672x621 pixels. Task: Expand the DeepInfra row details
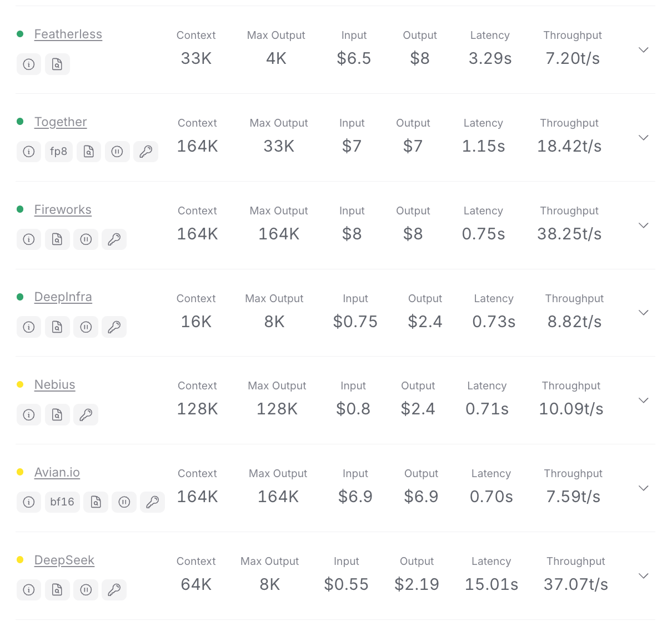(x=644, y=313)
